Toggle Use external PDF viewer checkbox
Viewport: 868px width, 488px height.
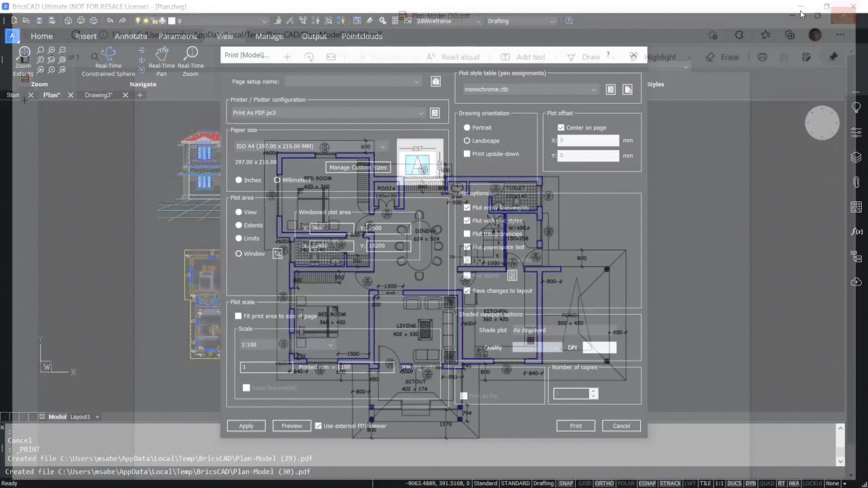coord(318,426)
